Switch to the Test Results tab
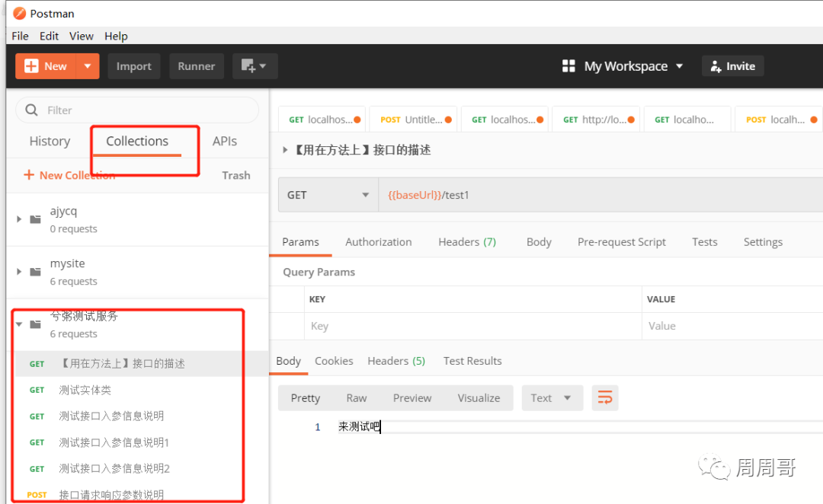Screen dimensions: 823x504 [472, 361]
